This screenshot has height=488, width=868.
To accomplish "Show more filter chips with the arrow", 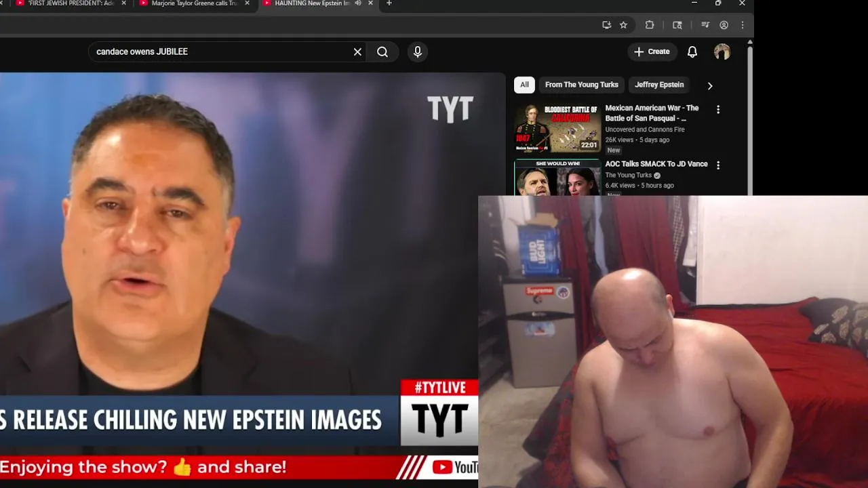I will 710,85.
